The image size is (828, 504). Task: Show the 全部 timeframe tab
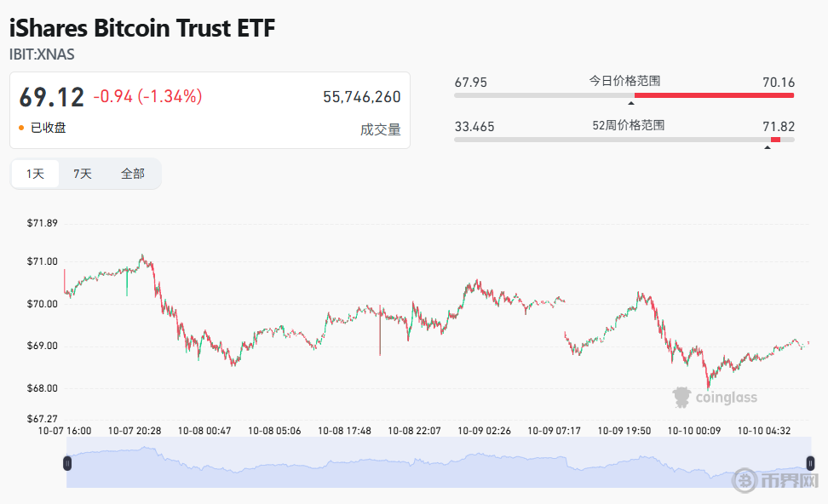coord(133,174)
